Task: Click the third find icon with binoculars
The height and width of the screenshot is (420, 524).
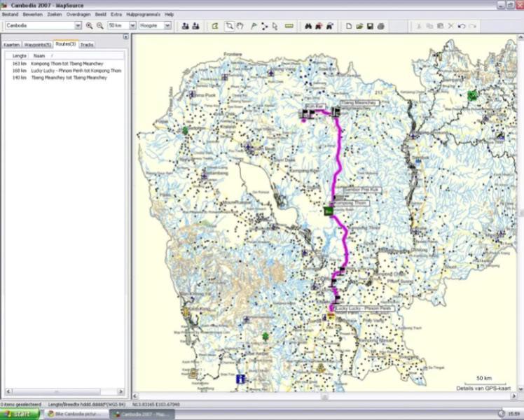Action: pyautogui.click(x=329, y=26)
